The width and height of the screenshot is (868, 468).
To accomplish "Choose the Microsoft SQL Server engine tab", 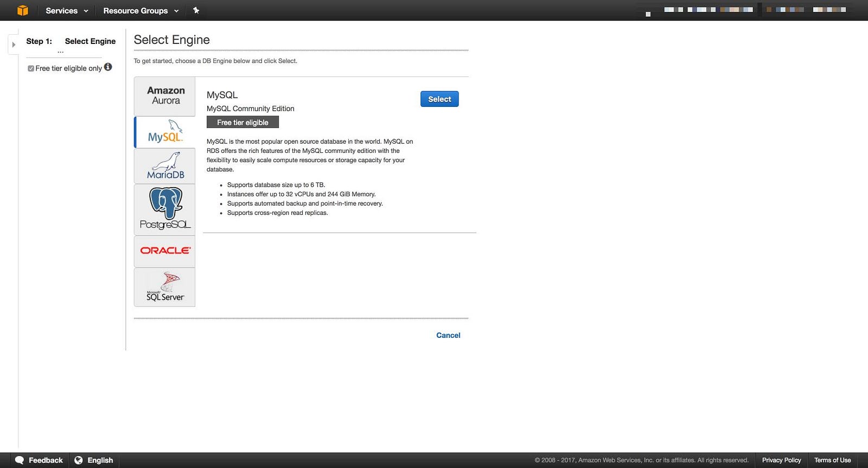I will click(165, 287).
